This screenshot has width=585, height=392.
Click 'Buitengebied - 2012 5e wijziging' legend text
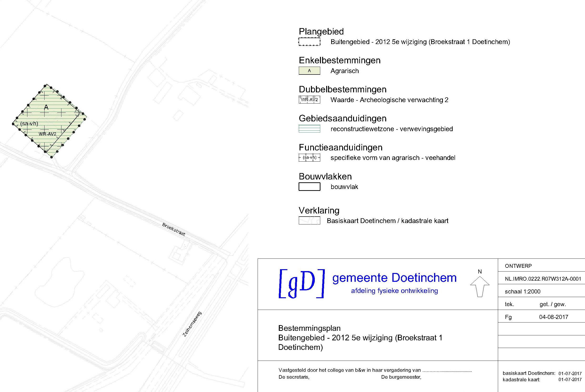point(420,42)
